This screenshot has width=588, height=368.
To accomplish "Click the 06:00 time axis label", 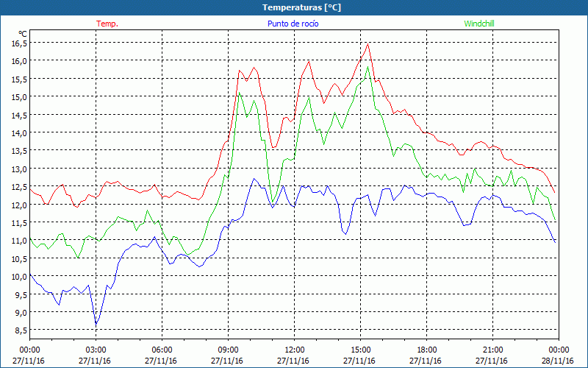I will (162, 350).
